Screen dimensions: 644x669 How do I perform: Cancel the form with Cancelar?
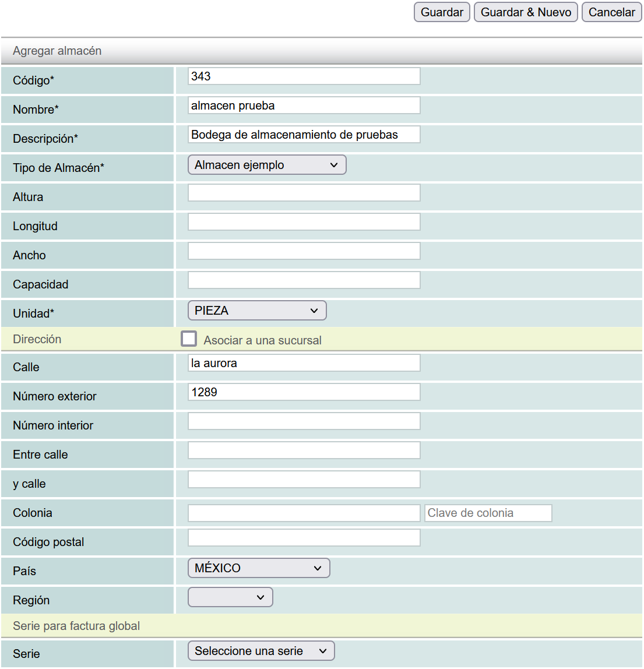pos(611,12)
